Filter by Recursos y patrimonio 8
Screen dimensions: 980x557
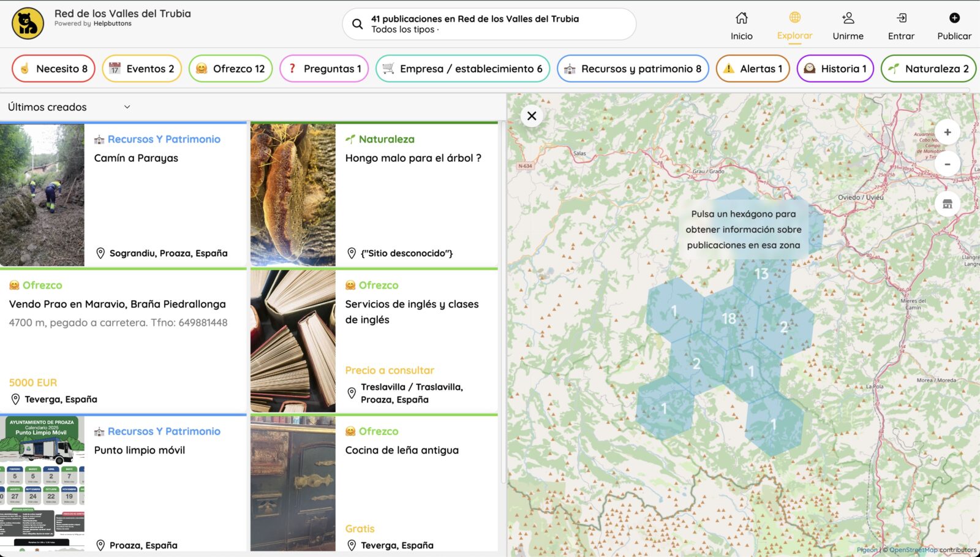633,69
